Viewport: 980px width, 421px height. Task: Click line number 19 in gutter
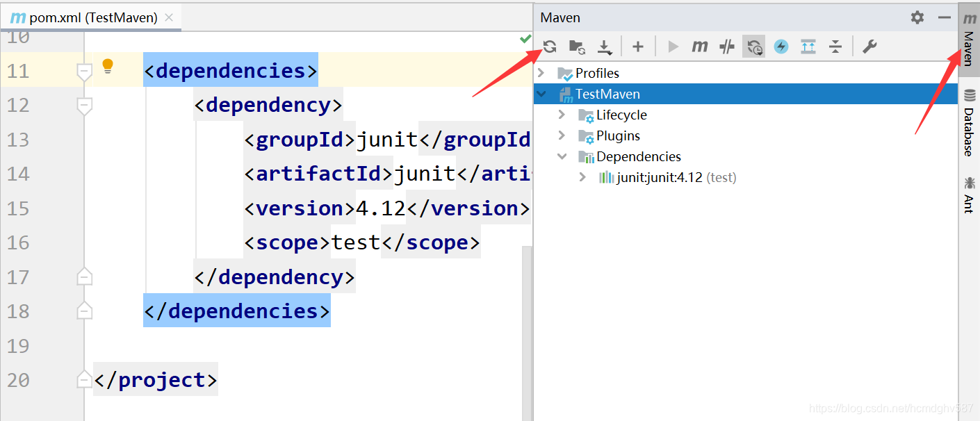[19, 345]
